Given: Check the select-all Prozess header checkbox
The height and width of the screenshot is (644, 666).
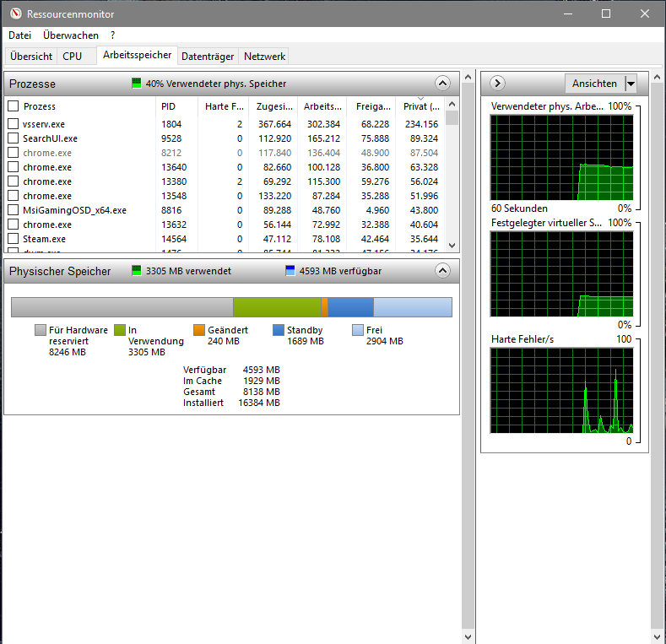Looking at the screenshot, I should tap(14, 106).
